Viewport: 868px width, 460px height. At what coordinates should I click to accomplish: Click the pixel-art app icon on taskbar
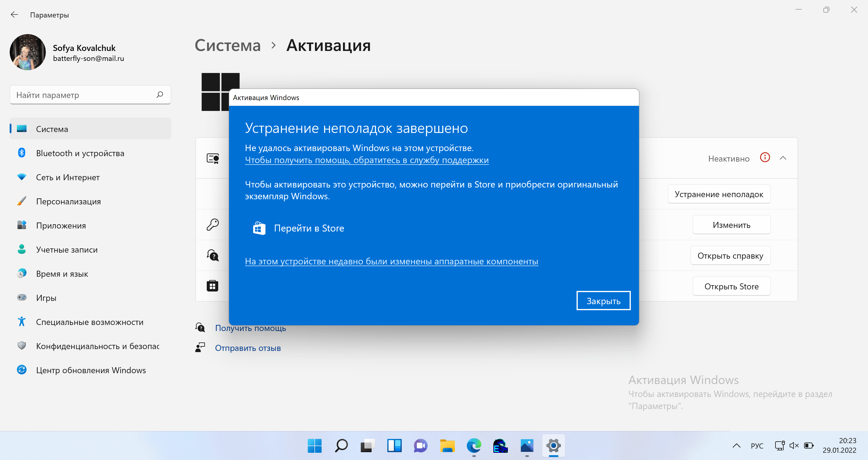pyautogui.click(x=500, y=446)
